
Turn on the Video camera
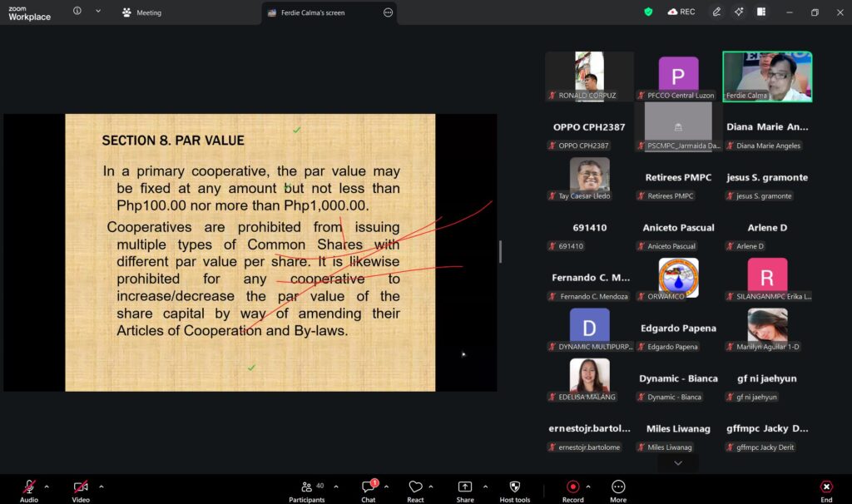81,487
